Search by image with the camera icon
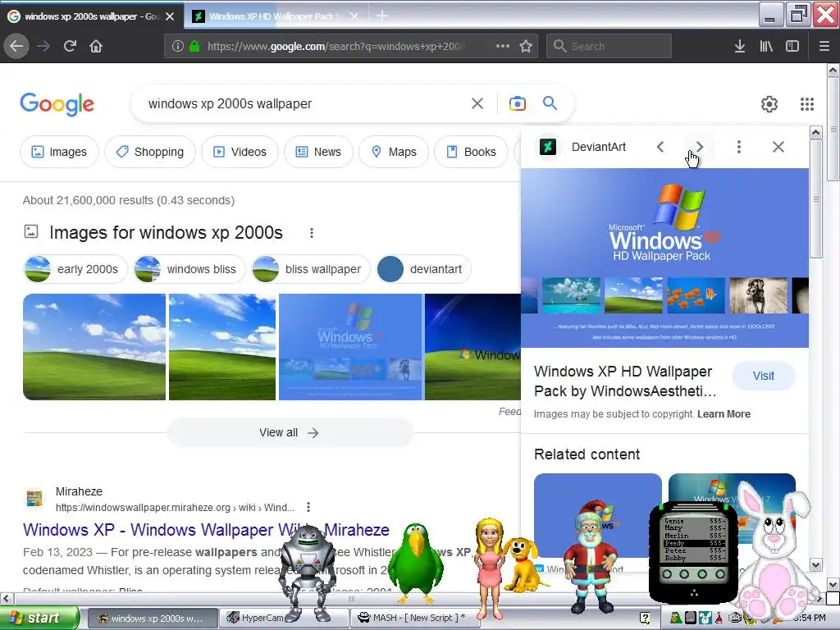This screenshot has height=630, width=840. point(517,103)
